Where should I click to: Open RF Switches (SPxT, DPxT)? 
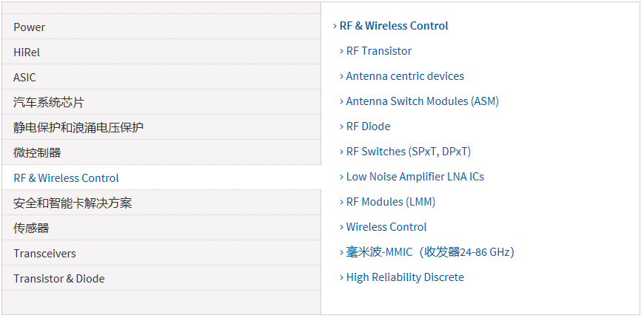click(408, 152)
